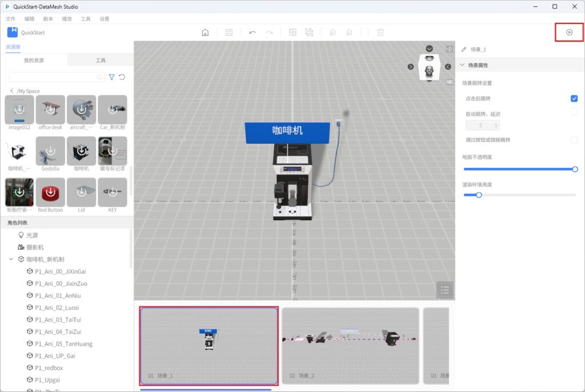
Task: Click the trash delete icon in toolbar
Action: tap(380, 33)
